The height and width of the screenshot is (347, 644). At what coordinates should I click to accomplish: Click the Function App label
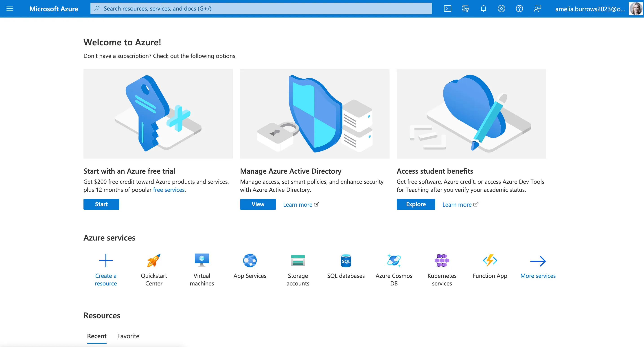(x=490, y=276)
